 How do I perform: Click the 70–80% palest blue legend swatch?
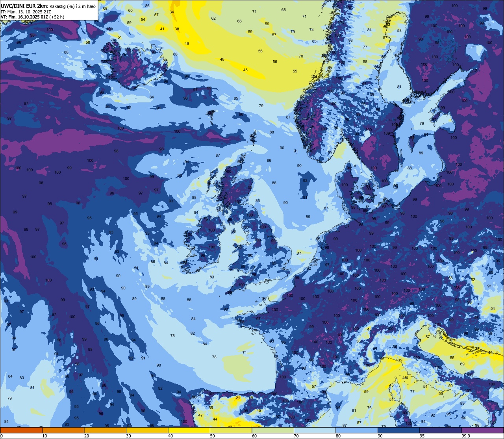pyautogui.click(x=315, y=430)
